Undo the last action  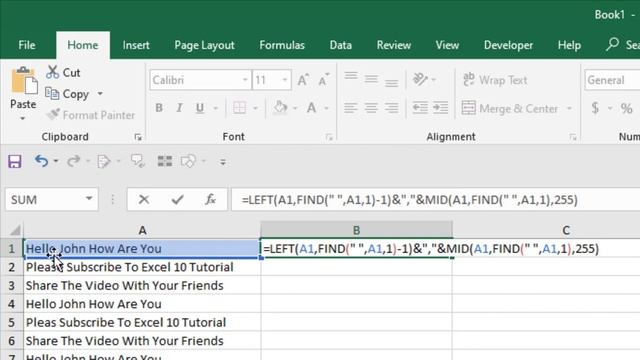point(41,161)
